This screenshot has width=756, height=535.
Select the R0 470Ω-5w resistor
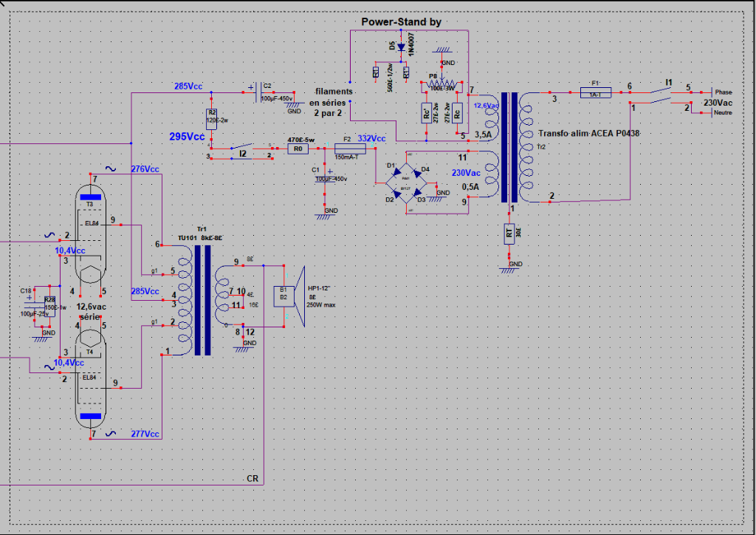pos(298,149)
